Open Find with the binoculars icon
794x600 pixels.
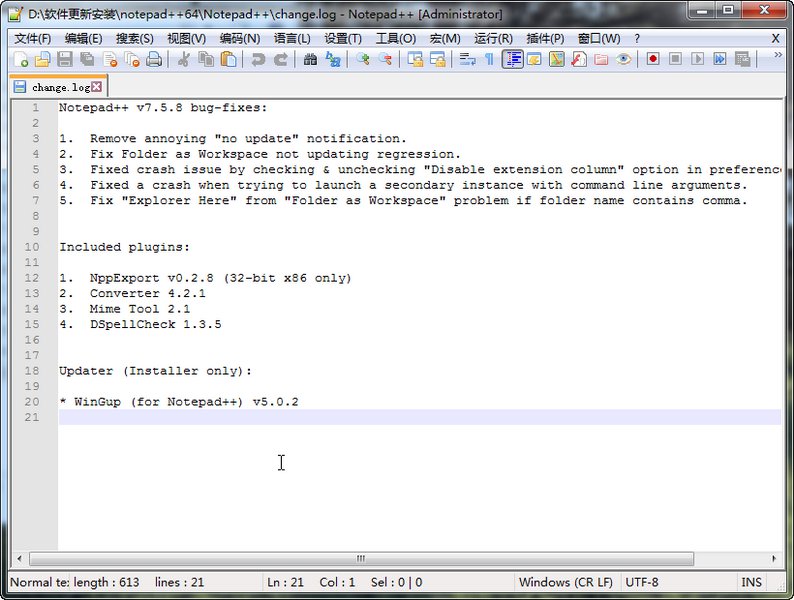point(310,59)
